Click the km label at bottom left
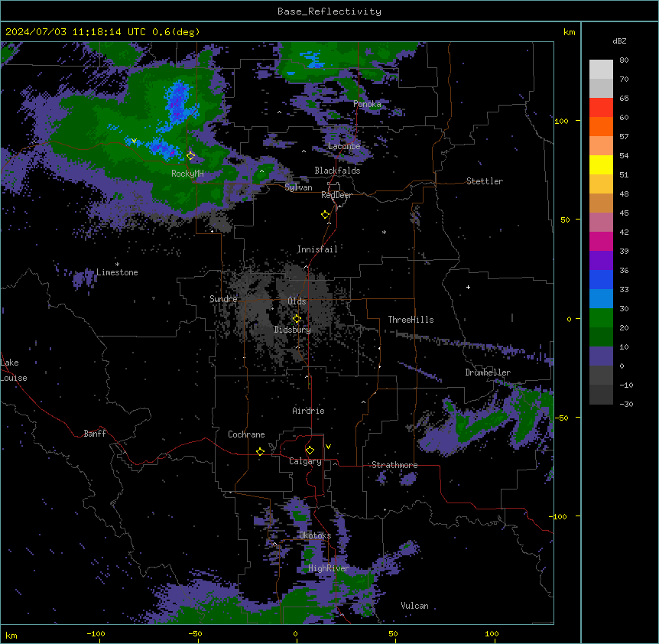The width and height of the screenshot is (659, 644). click(11, 635)
